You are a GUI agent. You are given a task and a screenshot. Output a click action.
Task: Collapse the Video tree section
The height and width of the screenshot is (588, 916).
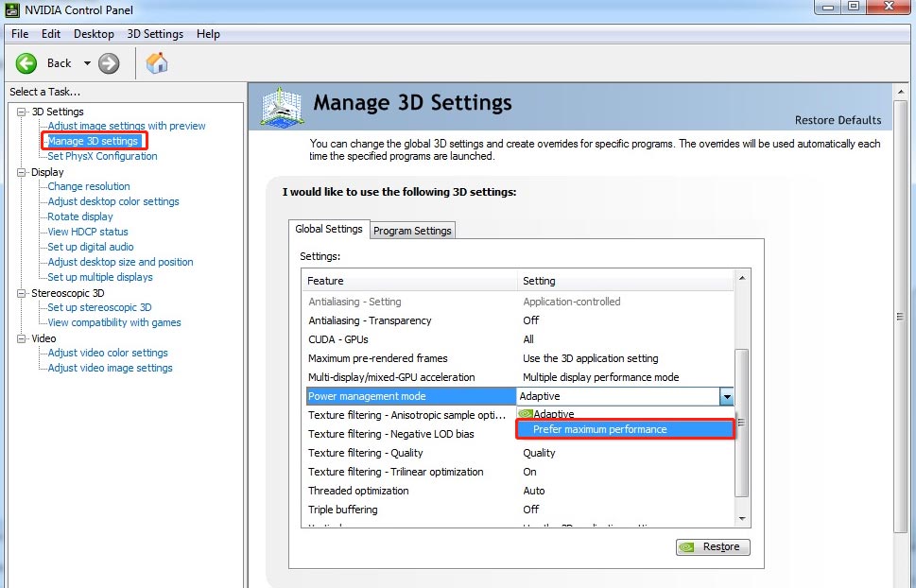click(21, 337)
